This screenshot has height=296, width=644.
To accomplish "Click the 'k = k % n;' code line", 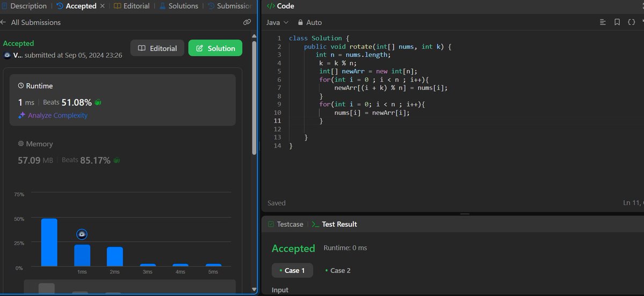I will [338, 63].
